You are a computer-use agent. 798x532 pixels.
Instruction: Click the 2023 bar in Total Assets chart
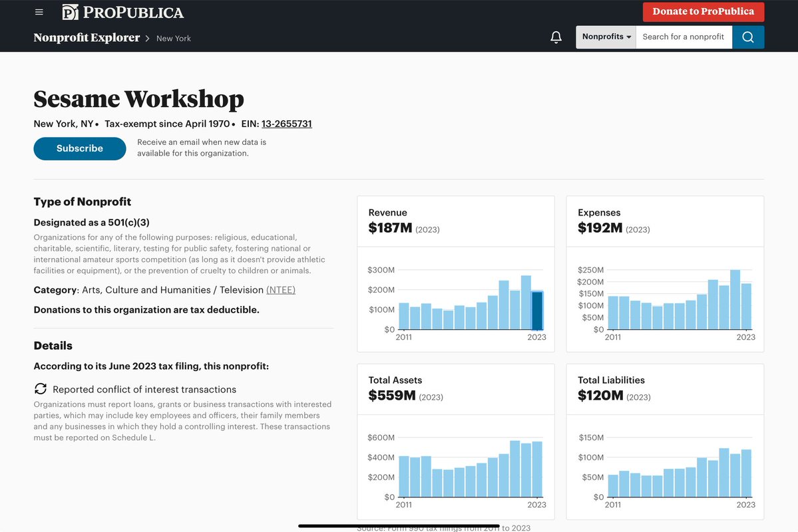[537, 469]
